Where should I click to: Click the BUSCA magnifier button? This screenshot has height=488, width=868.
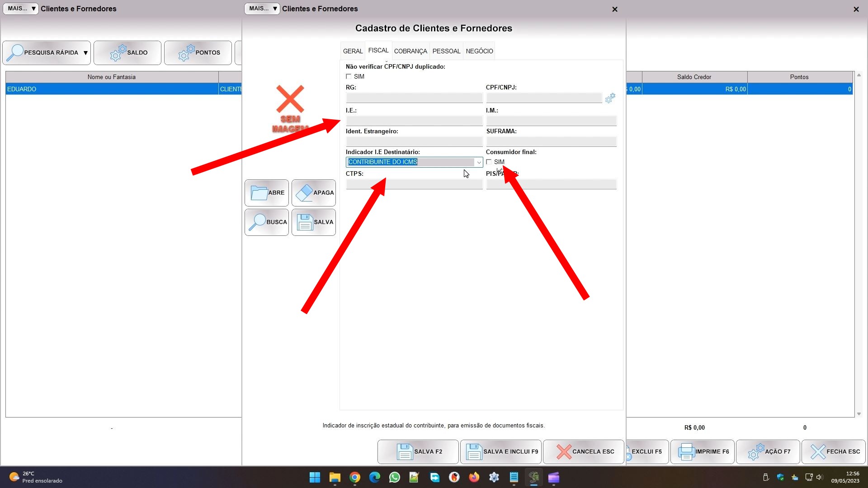(267, 222)
